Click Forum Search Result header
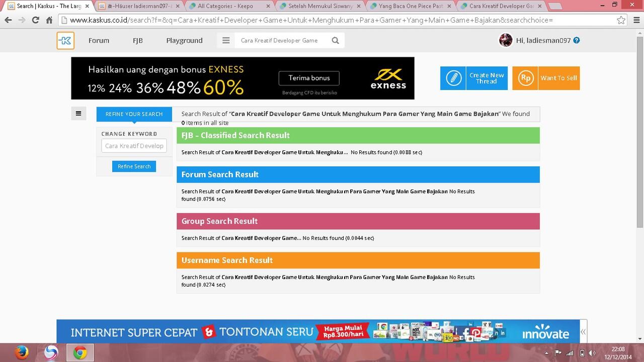This screenshot has height=362, width=644. point(358,174)
